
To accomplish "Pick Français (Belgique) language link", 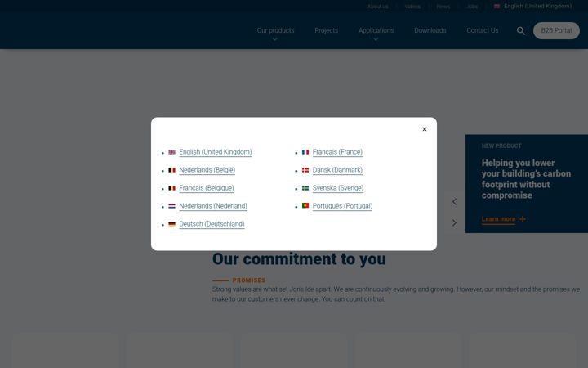I will click(207, 188).
